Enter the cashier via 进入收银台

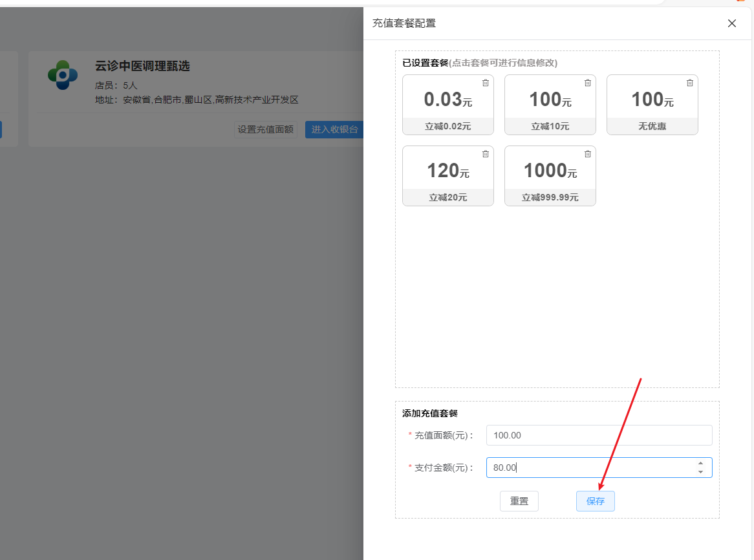point(334,129)
